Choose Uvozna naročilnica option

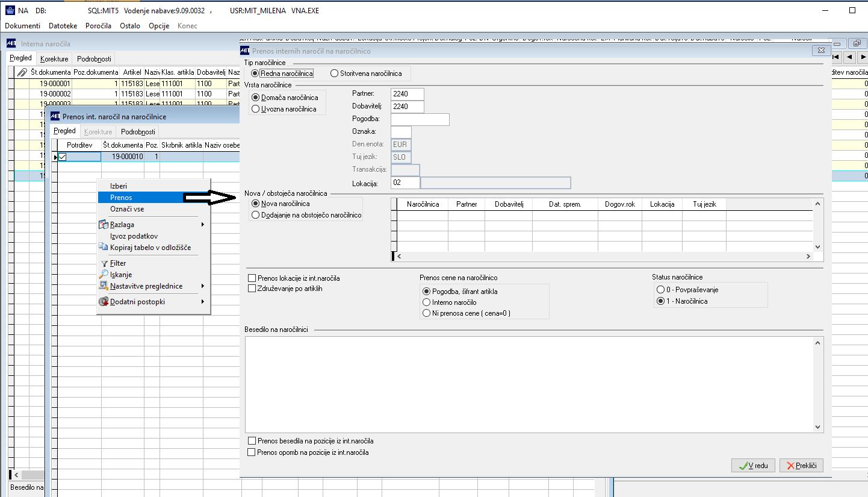[x=256, y=109]
